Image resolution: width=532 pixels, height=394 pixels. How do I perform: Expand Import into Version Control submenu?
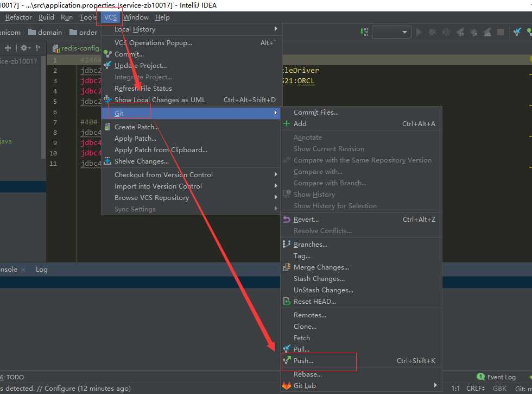click(276, 186)
